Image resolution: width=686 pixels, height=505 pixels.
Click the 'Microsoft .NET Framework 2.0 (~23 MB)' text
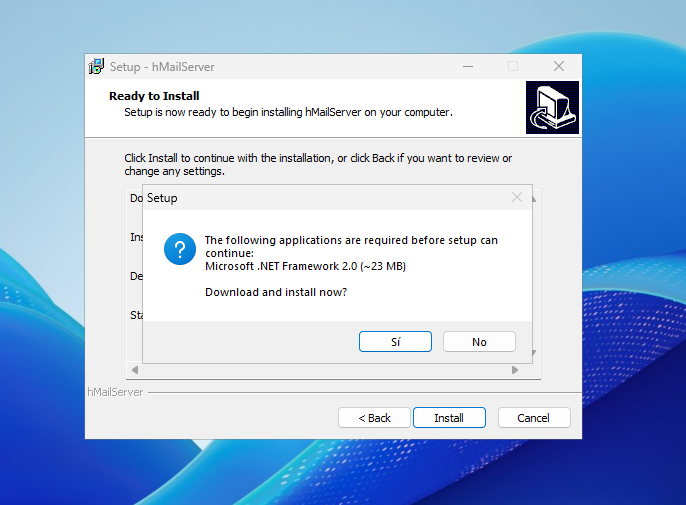(x=305, y=266)
